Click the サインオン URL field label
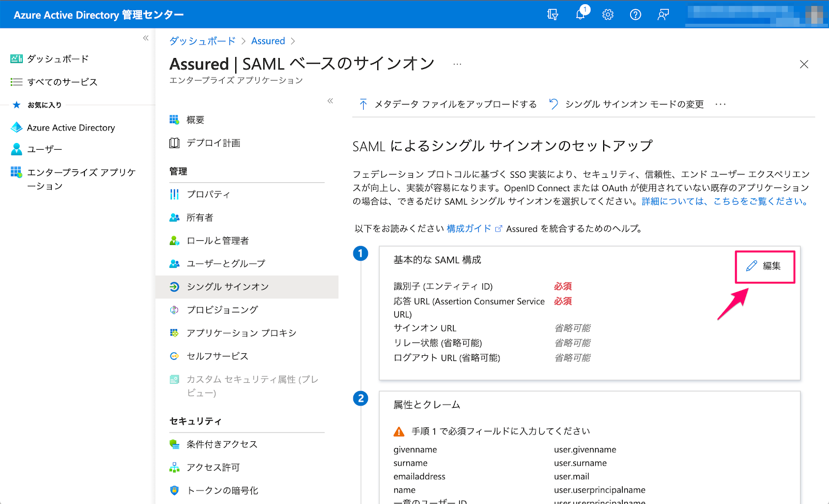Viewport: 829px width, 504px height. 425,328
